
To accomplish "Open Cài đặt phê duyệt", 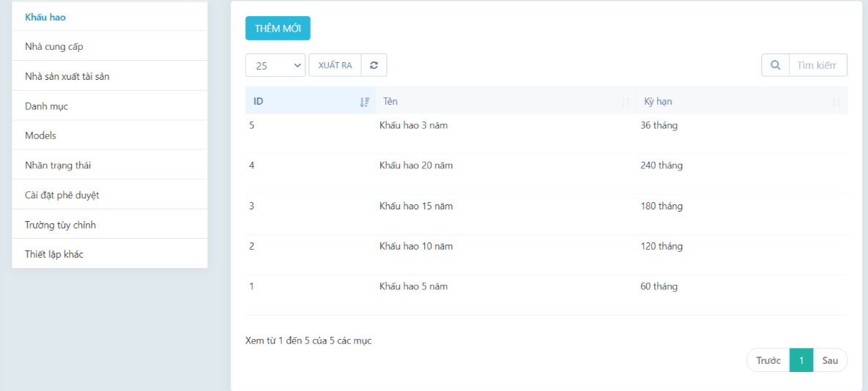I will pyautogui.click(x=62, y=195).
